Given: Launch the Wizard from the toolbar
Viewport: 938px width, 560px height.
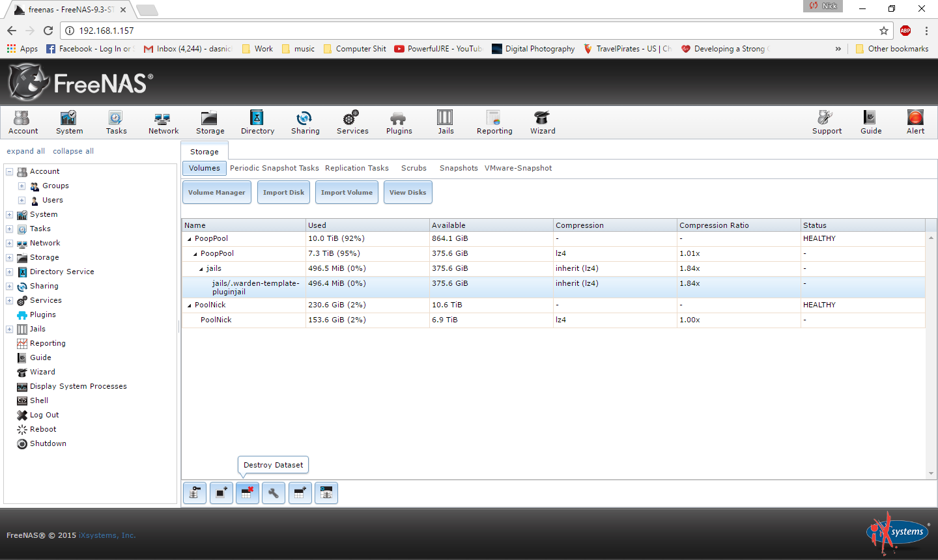Looking at the screenshot, I should (x=543, y=122).
